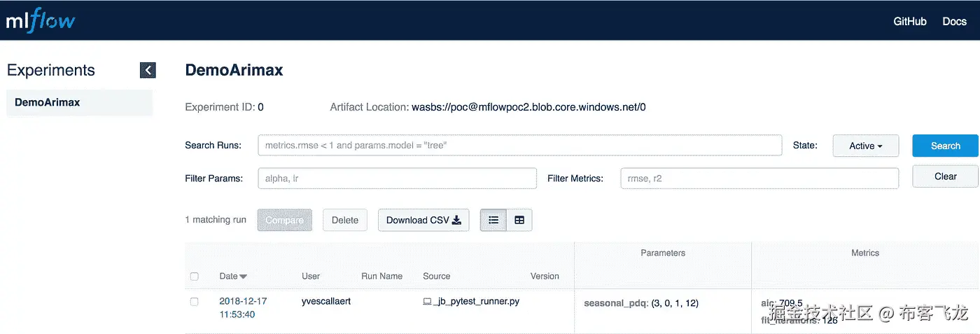Open the Docs link in header
This screenshot has height=334, width=980.
[x=954, y=21]
